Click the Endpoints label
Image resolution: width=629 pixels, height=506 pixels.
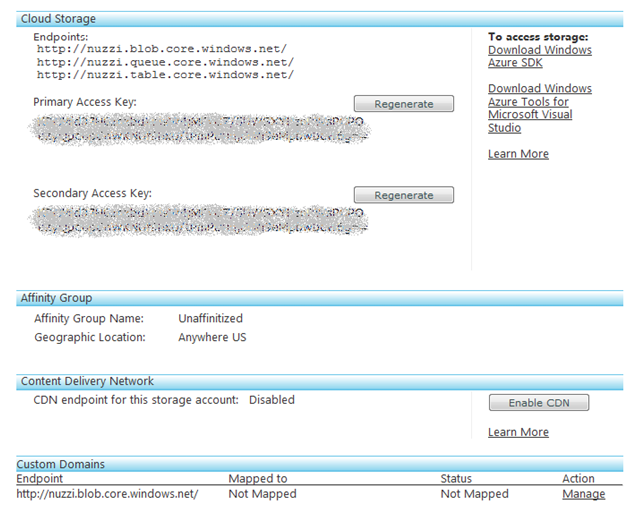[60, 37]
